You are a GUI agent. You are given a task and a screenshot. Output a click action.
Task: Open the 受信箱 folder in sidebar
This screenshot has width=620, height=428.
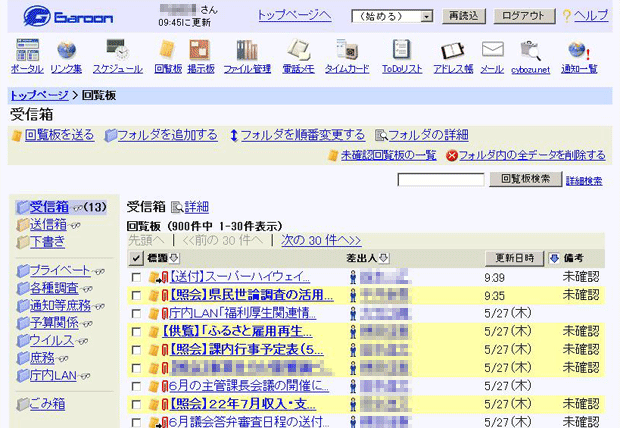(49, 207)
